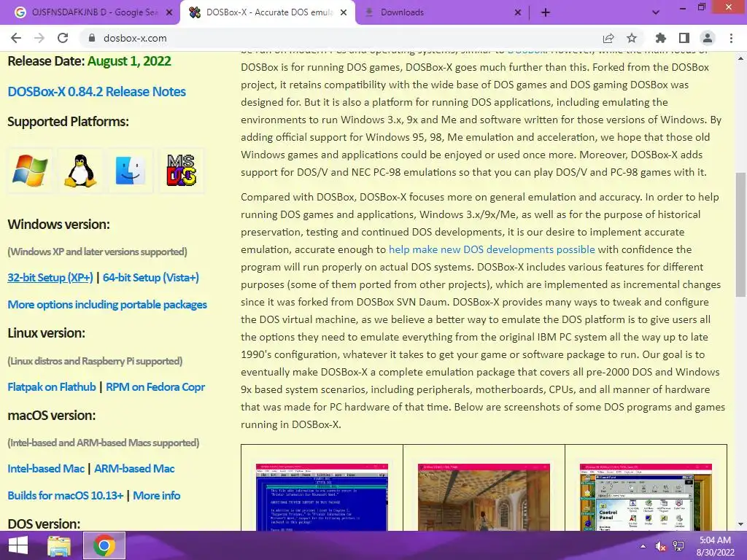Viewport: 747px width, 560px height.
Task: Click the Windows version heading
Action: pos(58,225)
